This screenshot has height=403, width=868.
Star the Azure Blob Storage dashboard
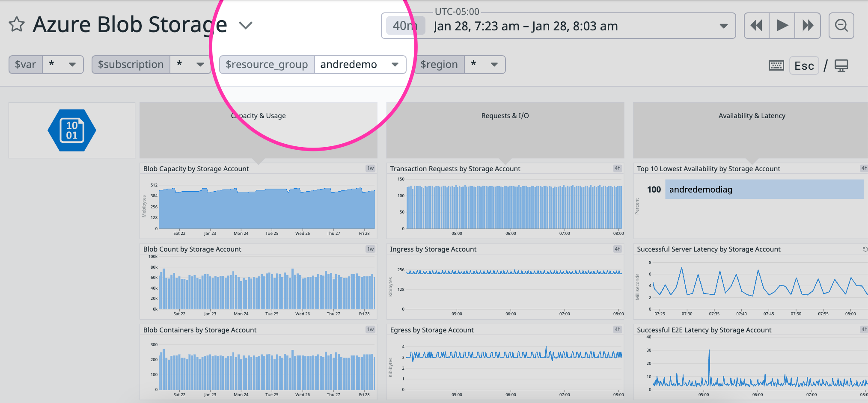[x=17, y=24]
